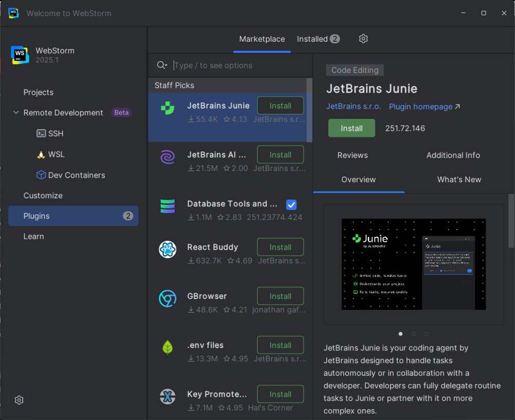Open the Reviews tab
Image resolution: width=515 pixels, height=420 pixels.
pos(352,155)
